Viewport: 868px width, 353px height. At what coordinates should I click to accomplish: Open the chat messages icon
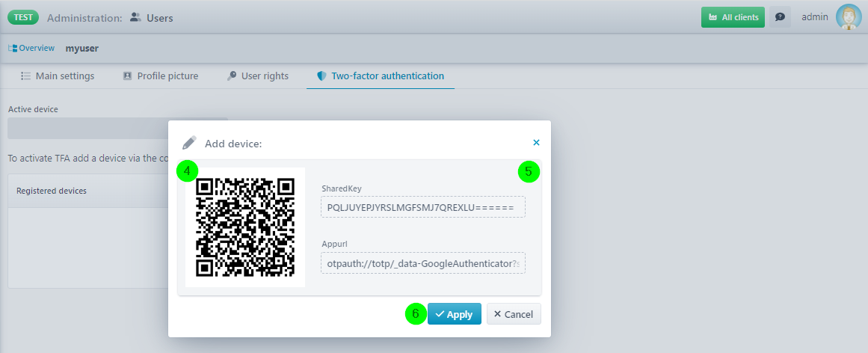point(780,17)
